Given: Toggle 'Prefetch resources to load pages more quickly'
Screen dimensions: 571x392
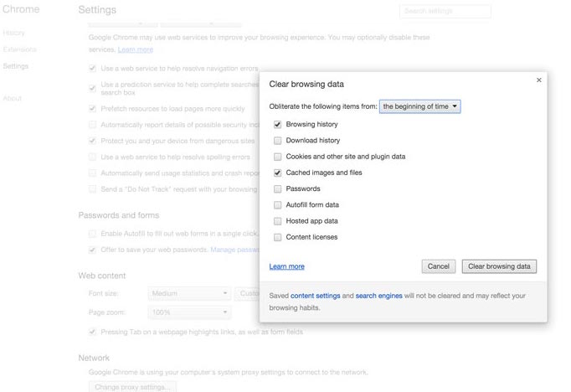Looking at the screenshot, I should [92, 109].
